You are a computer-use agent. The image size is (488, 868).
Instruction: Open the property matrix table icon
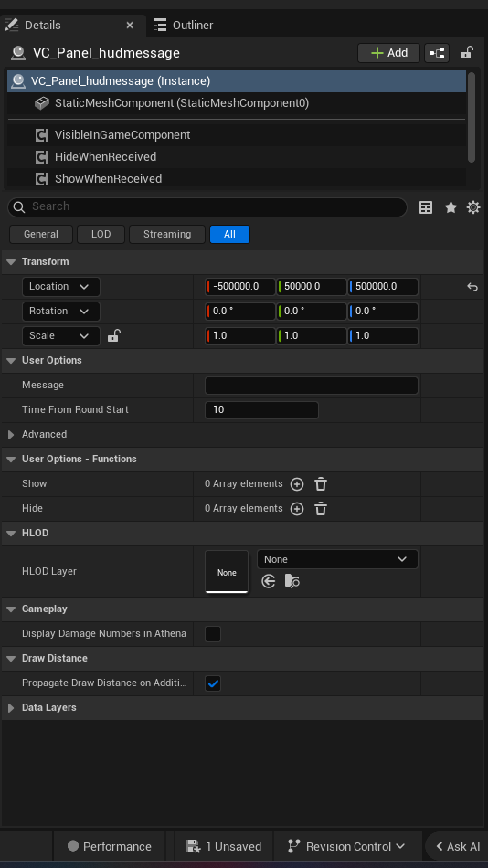point(426,207)
